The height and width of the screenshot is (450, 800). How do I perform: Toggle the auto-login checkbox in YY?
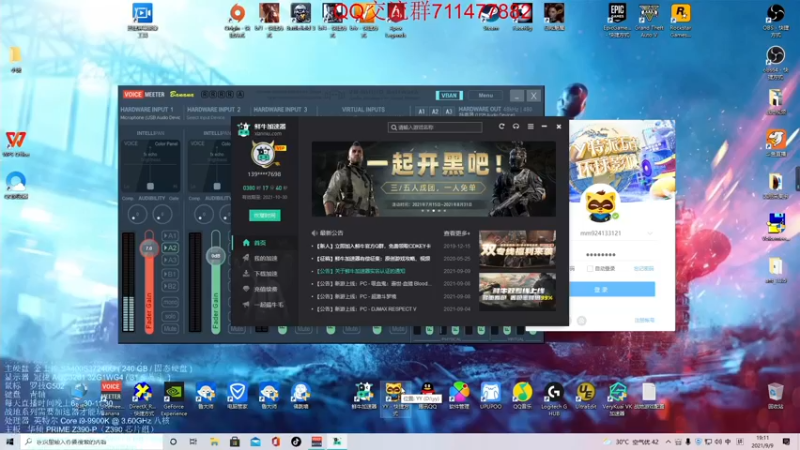tap(590, 268)
